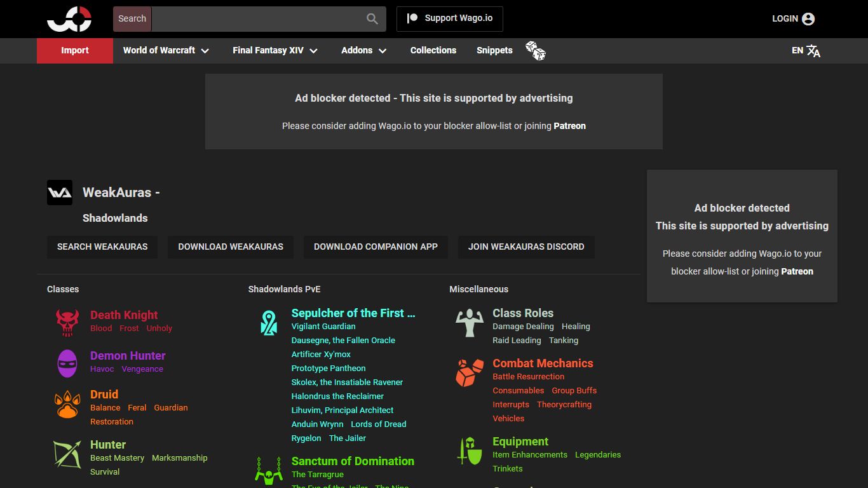Select the Marksmanship specialization
868x488 pixels.
[x=180, y=458]
